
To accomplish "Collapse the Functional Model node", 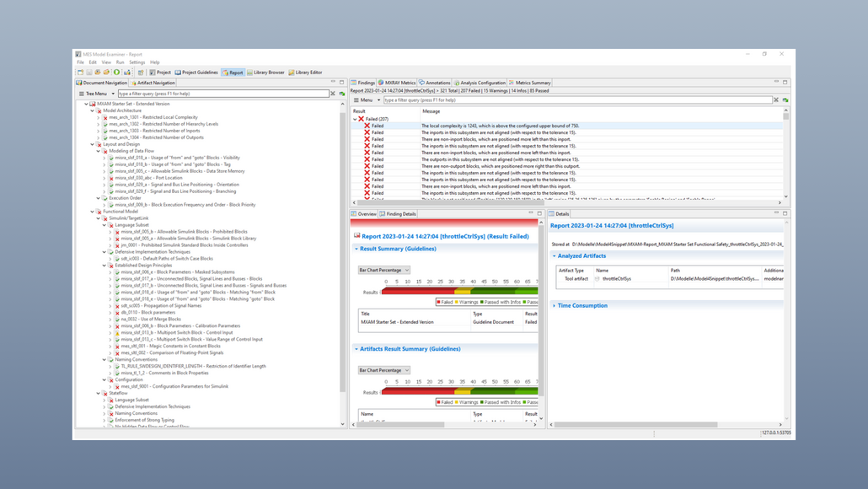I will click(x=92, y=212).
